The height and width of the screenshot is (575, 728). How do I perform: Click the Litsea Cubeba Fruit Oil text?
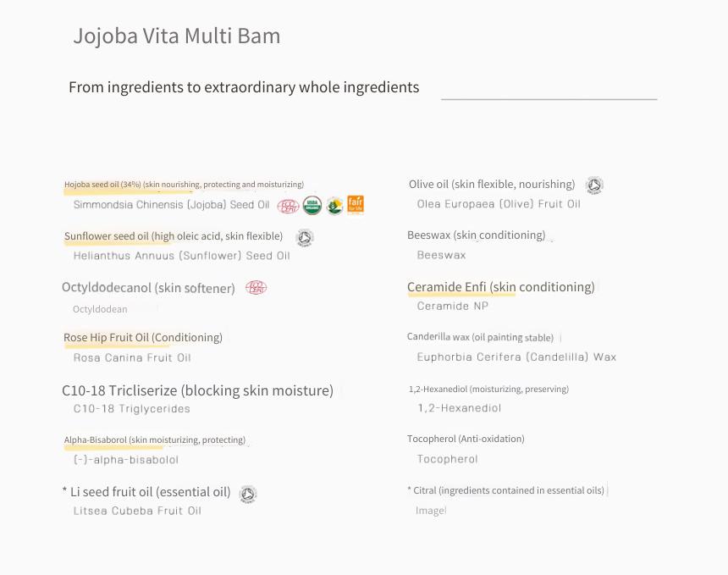point(137,511)
